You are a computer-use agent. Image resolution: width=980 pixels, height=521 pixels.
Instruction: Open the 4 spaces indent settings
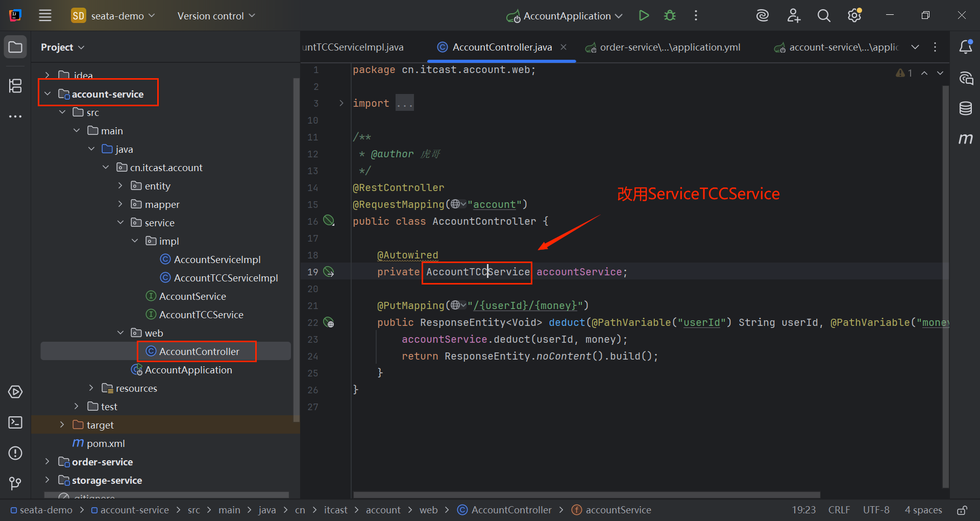pyautogui.click(x=923, y=510)
